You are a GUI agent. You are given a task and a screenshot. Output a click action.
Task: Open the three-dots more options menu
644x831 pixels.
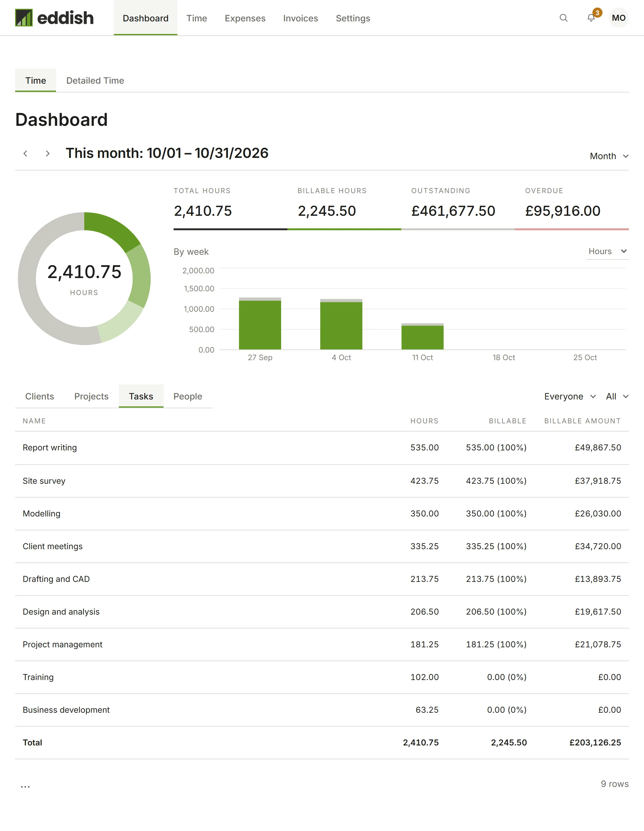(25, 786)
